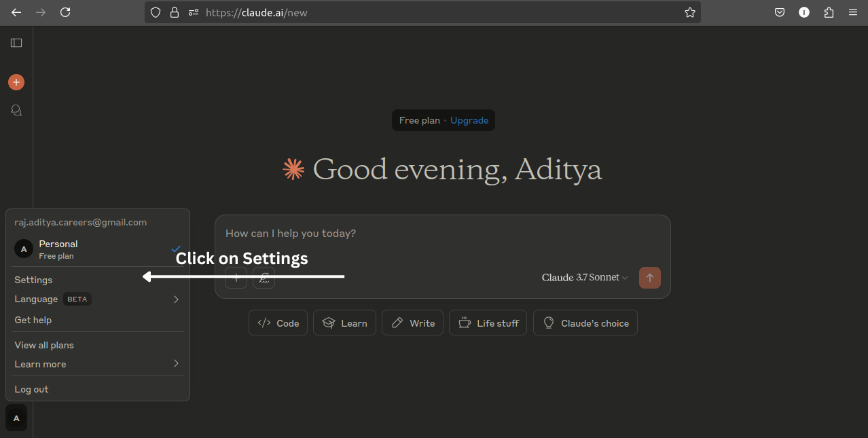Choose Log out from the menu
This screenshot has width=868, height=438.
[x=31, y=388]
